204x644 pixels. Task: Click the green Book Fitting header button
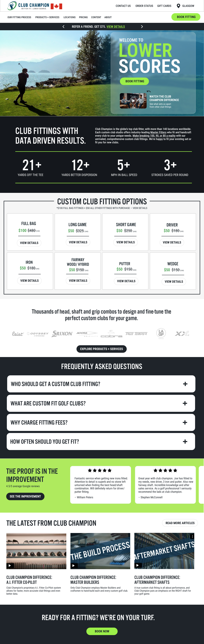click(186, 17)
